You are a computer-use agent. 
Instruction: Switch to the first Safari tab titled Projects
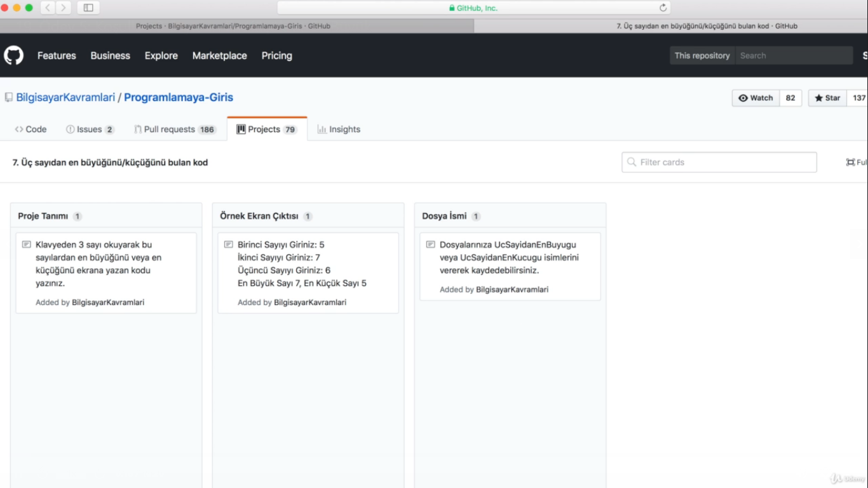[233, 26]
